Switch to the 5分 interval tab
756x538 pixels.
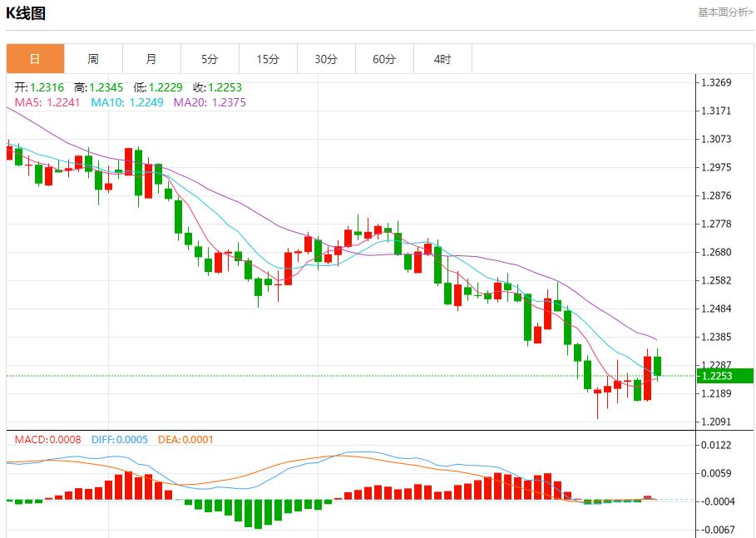(210, 59)
